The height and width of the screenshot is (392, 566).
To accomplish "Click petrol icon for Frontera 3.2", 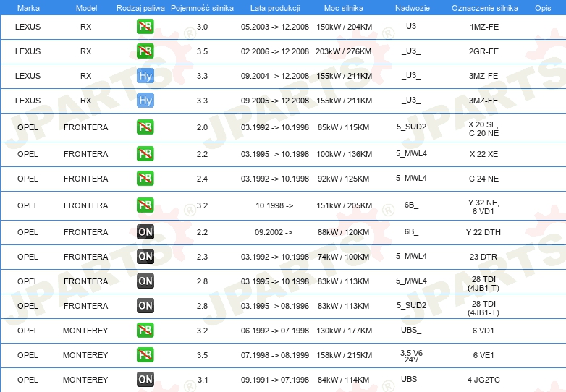I will (145, 205).
